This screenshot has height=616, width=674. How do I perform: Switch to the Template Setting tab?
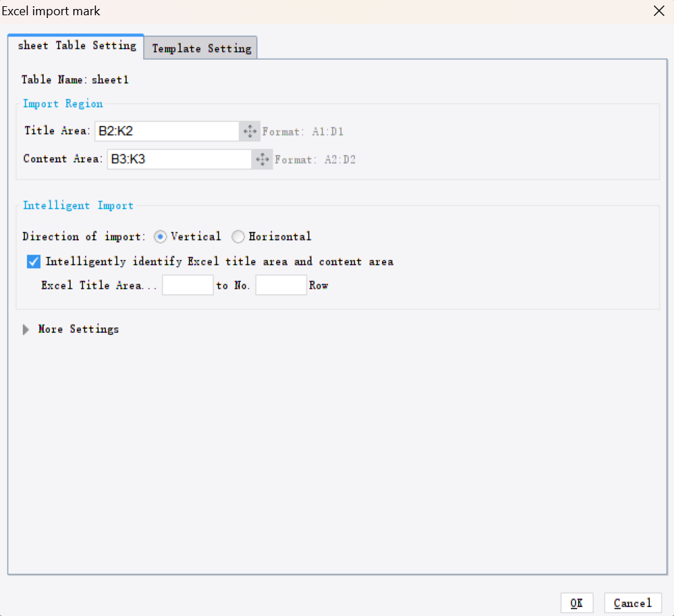201,48
